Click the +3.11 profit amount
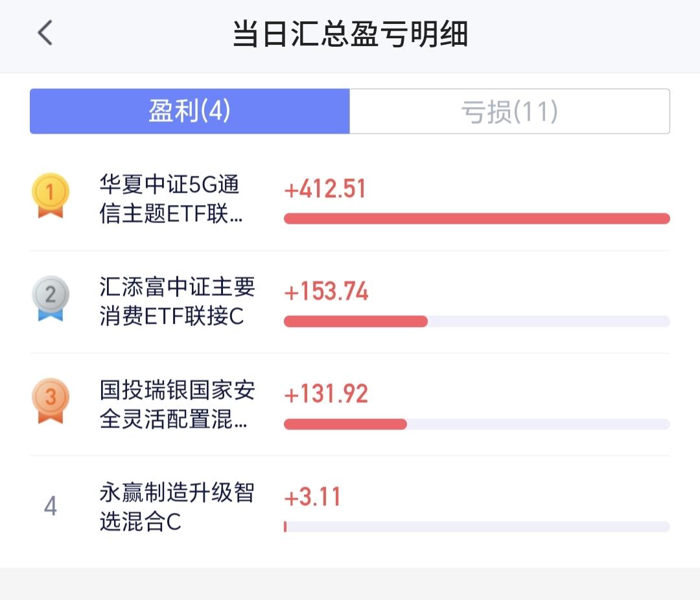 coord(312,498)
